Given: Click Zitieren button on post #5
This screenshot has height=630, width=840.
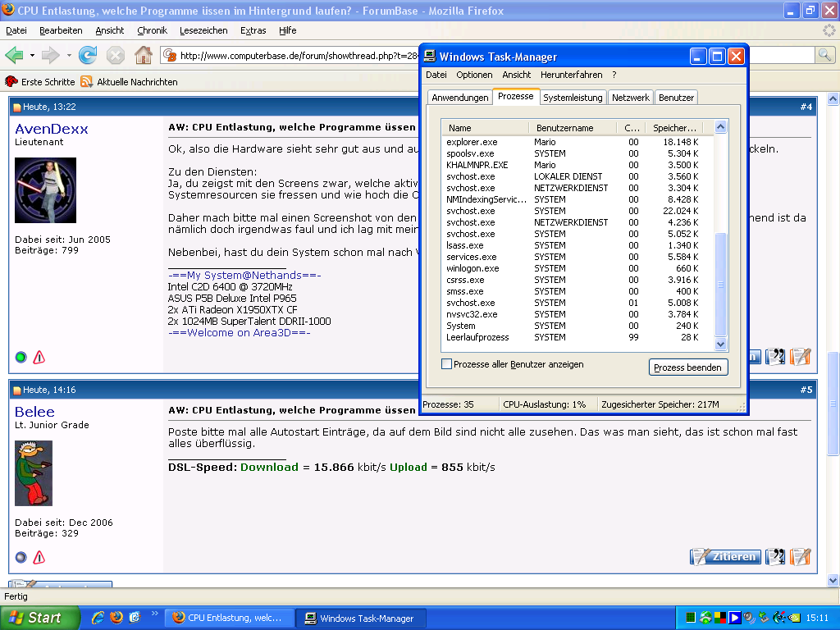Looking at the screenshot, I should click(725, 557).
